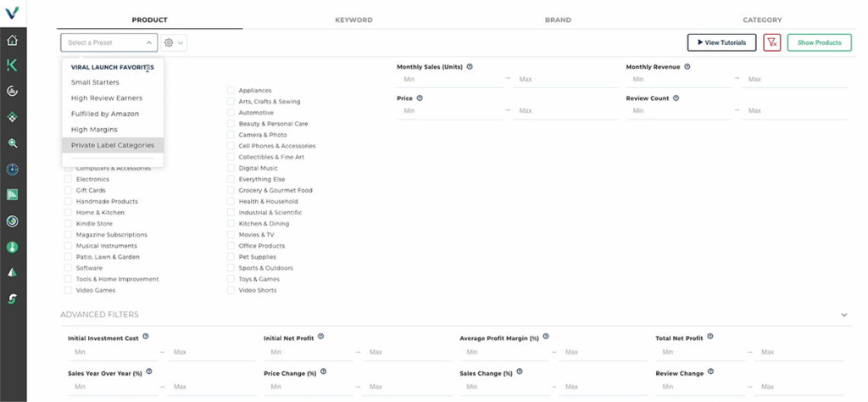Click the Show Products button
The width and height of the screenshot is (868, 402).
[820, 42]
